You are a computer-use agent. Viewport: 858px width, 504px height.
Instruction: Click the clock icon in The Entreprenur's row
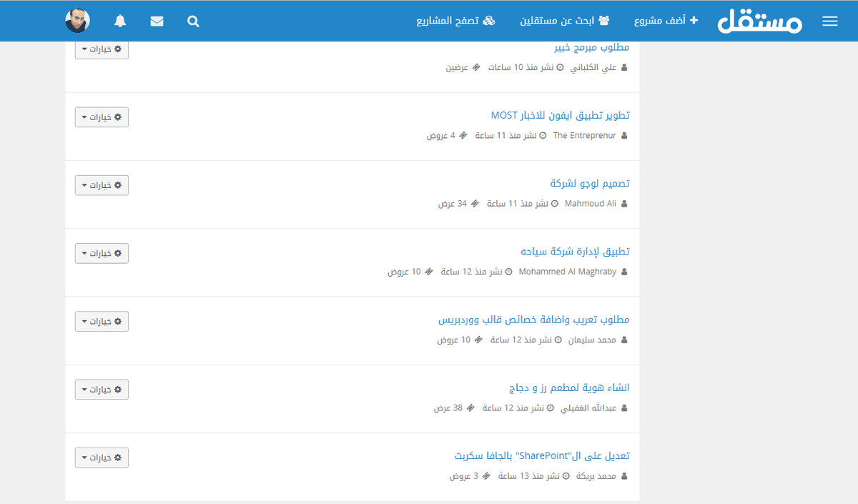543,135
